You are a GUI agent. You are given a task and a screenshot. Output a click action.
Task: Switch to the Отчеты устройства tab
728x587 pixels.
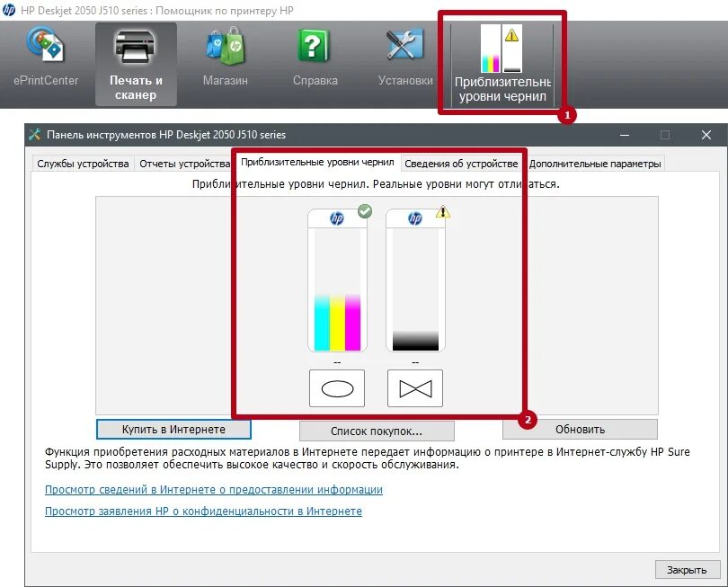pos(185,164)
